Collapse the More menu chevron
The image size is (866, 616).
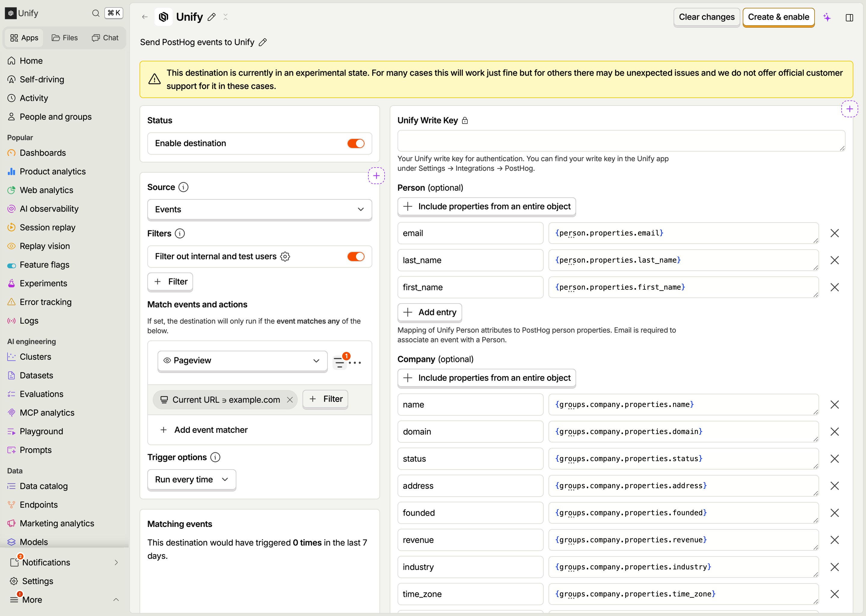(116, 600)
